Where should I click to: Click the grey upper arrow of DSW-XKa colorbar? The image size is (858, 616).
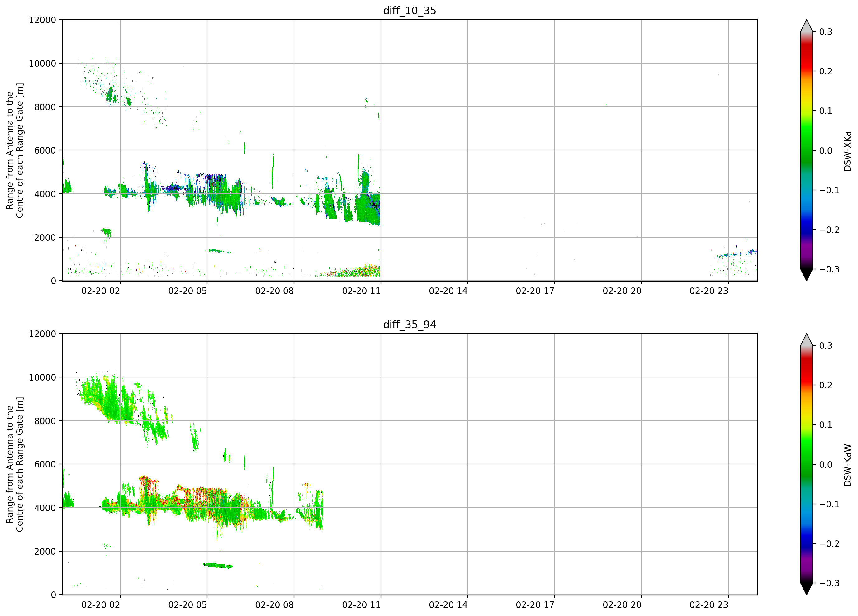tap(807, 26)
